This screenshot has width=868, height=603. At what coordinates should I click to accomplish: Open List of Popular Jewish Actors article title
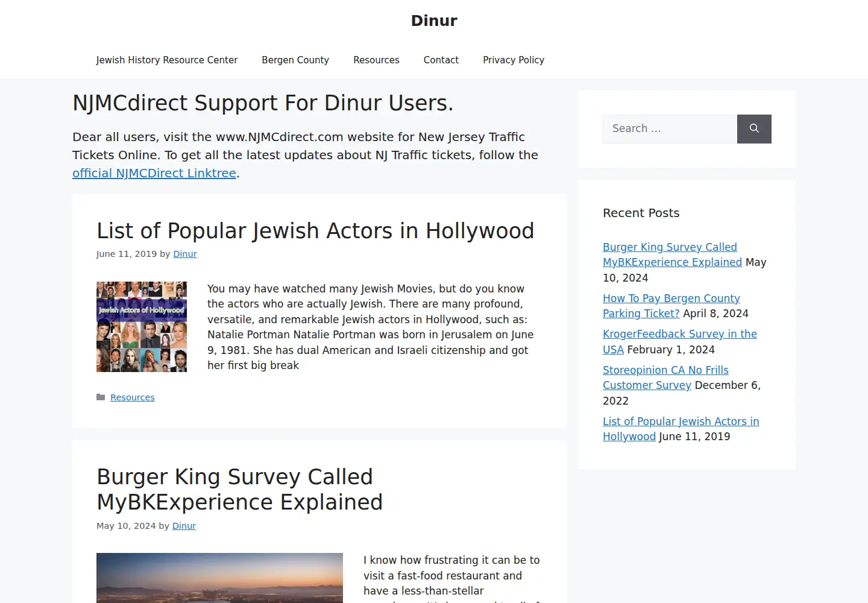click(x=315, y=231)
